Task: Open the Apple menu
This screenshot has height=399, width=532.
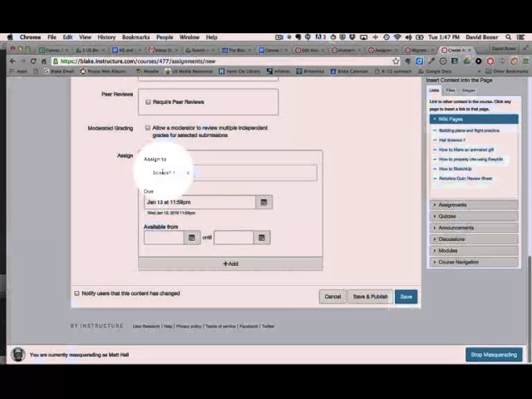Action: pos(10,37)
